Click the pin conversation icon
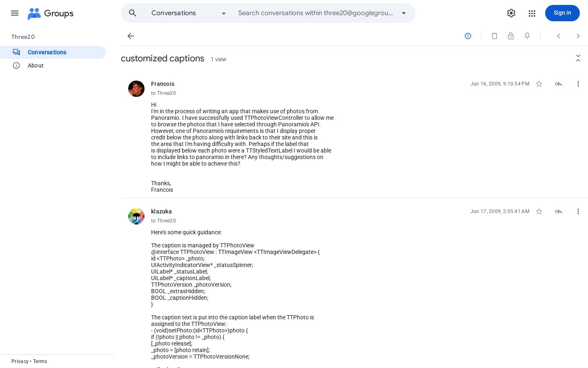This screenshot has width=588, height=368. click(x=527, y=36)
